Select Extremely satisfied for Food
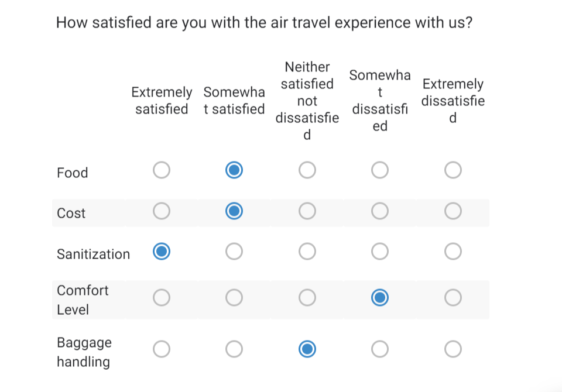Screen dimensions: 562x392 coord(162,170)
